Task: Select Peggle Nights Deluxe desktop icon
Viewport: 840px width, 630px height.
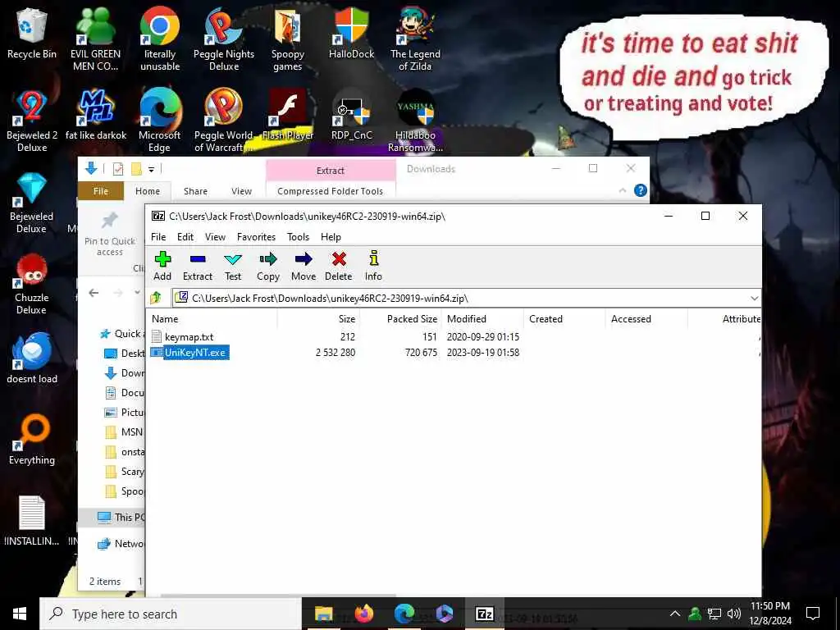Action: (224, 39)
